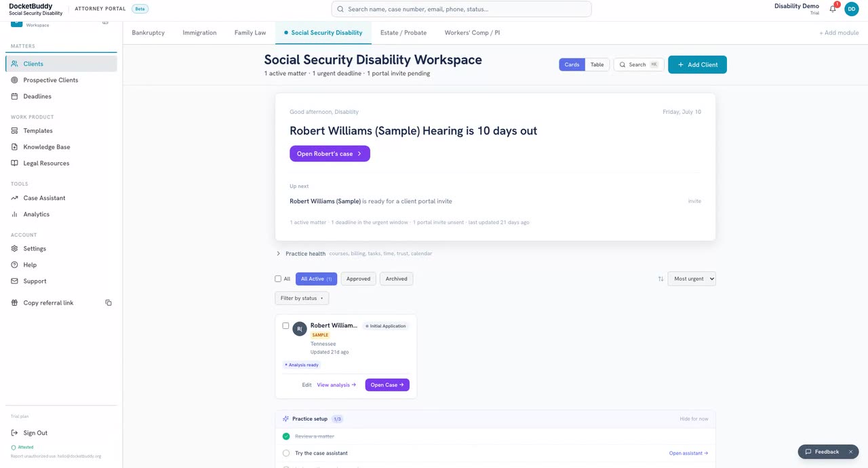The width and height of the screenshot is (868, 468).
Task: Click the Beta badge in header
Action: (140, 9)
